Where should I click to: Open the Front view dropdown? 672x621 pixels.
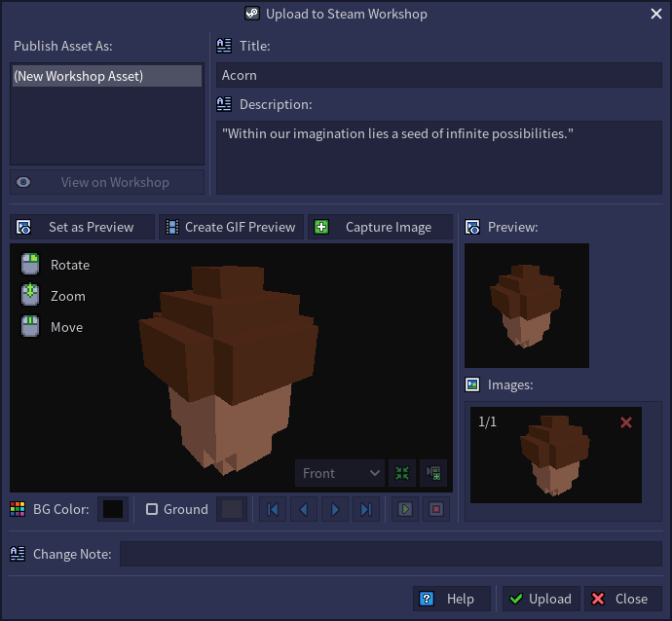tap(340, 473)
